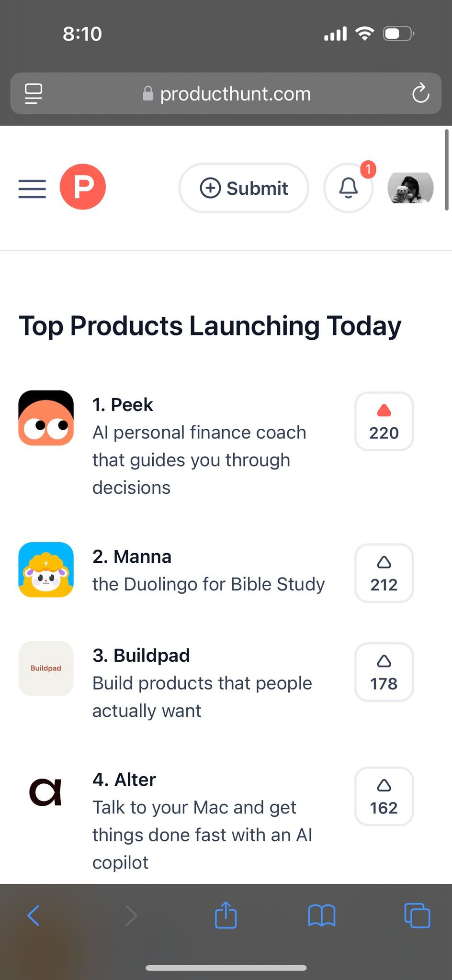Image resolution: width=452 pixels, height=980 pixels.
Task: Open the hamburger navigation menu
Action: tap(32, 189)
